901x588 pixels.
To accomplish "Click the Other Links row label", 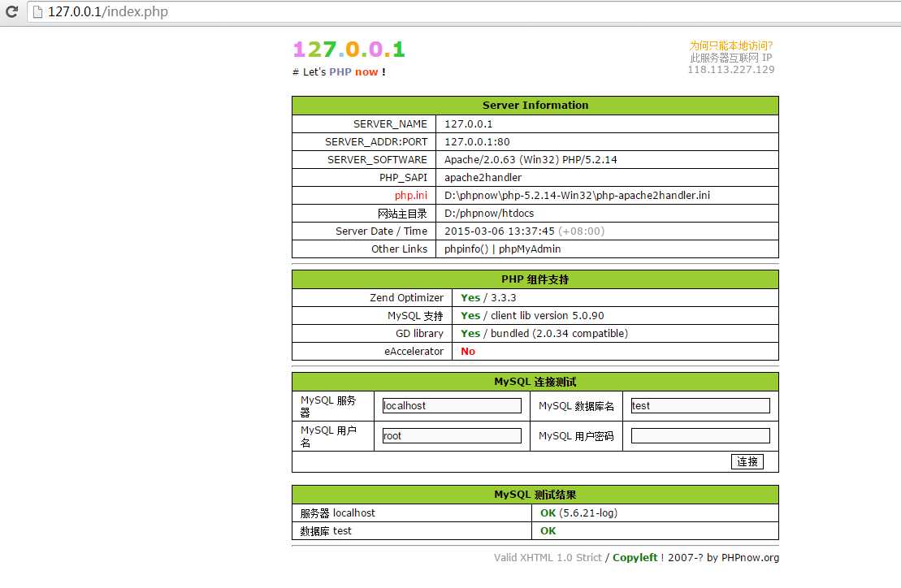I will 400,249.
